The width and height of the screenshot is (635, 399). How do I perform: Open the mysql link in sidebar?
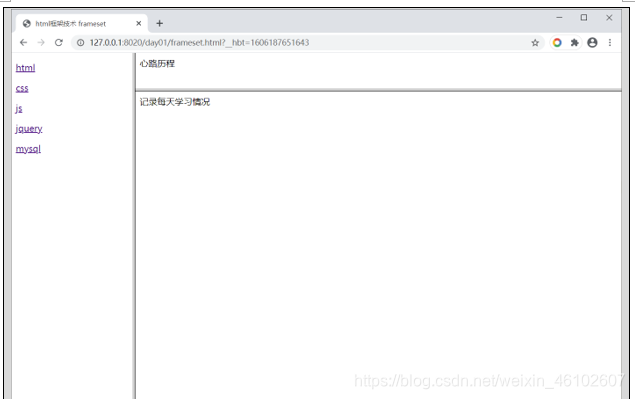coord(28,149)
